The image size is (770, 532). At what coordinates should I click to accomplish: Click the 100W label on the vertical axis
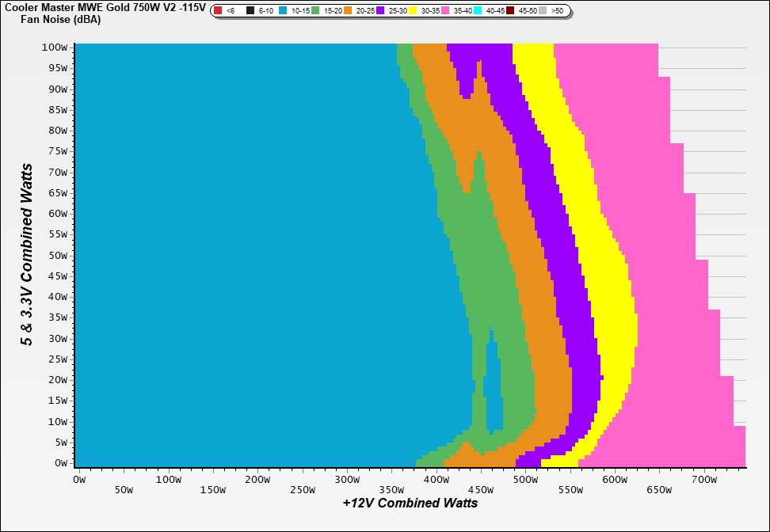point(57,47)
